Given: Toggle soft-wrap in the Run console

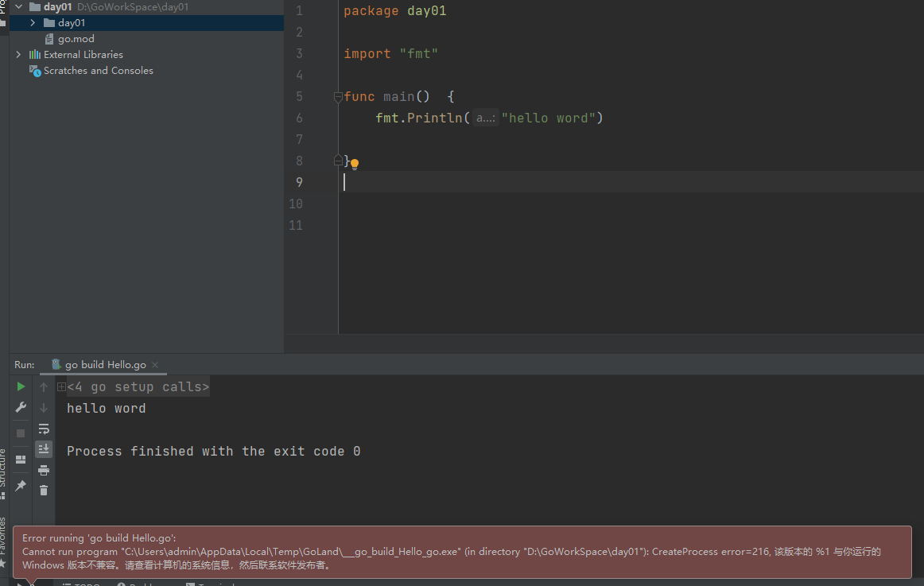Looking at the screenshot, I should coord(44,429).
